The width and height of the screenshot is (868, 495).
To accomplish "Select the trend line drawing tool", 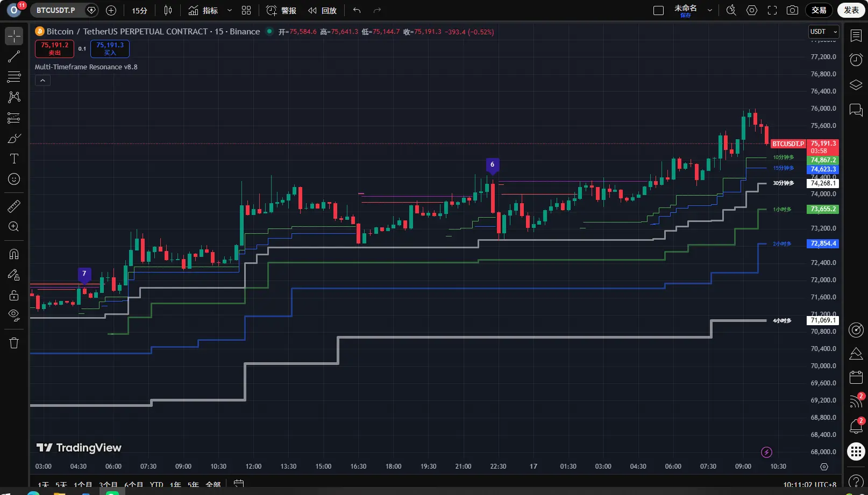I will (x=14, y=56).
